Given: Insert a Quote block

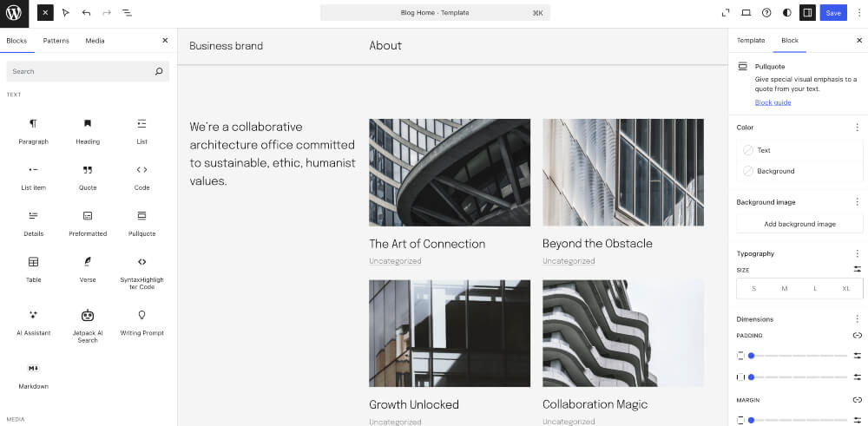Looking at the screenshot, I should coord(88,177).
